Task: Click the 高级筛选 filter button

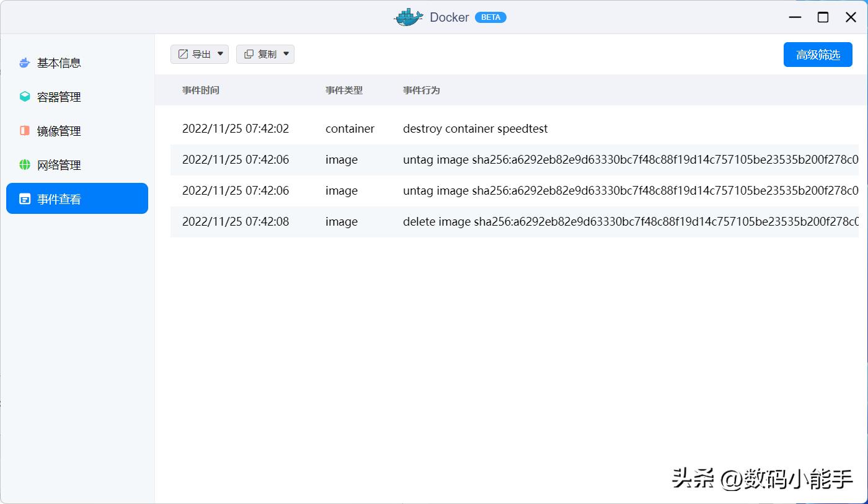Action: pos(818,55)
